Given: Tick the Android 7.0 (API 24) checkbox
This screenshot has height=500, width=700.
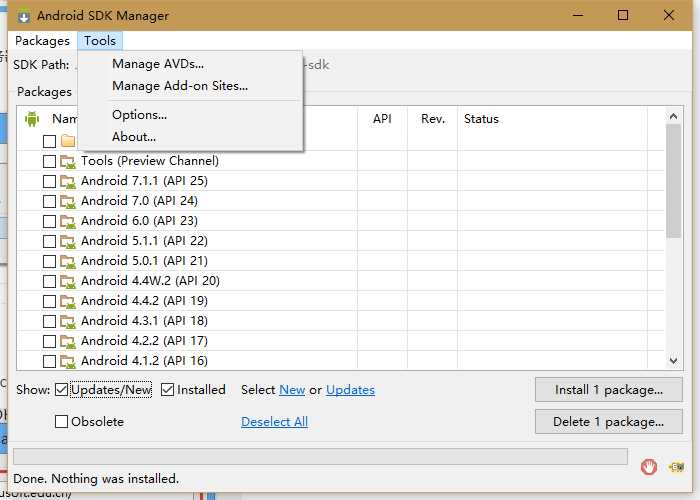Looking at the screenshot, I should point(49,202).
